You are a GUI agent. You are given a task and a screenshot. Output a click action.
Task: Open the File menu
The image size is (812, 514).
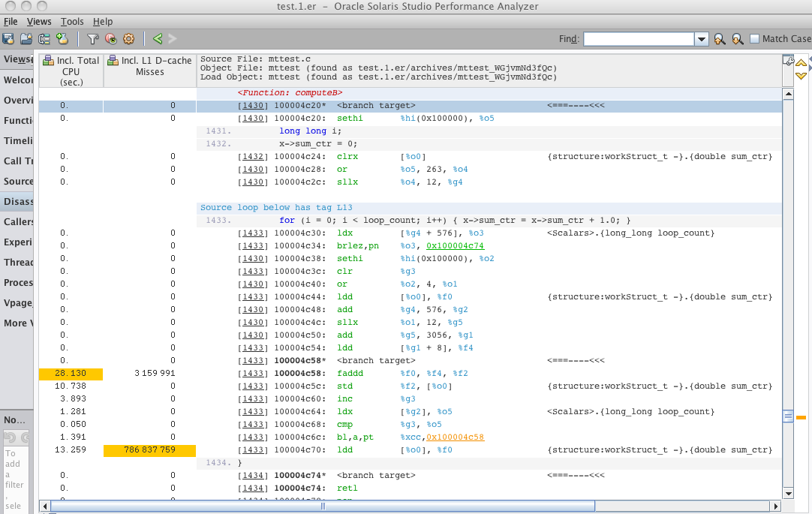coord(11,22)
